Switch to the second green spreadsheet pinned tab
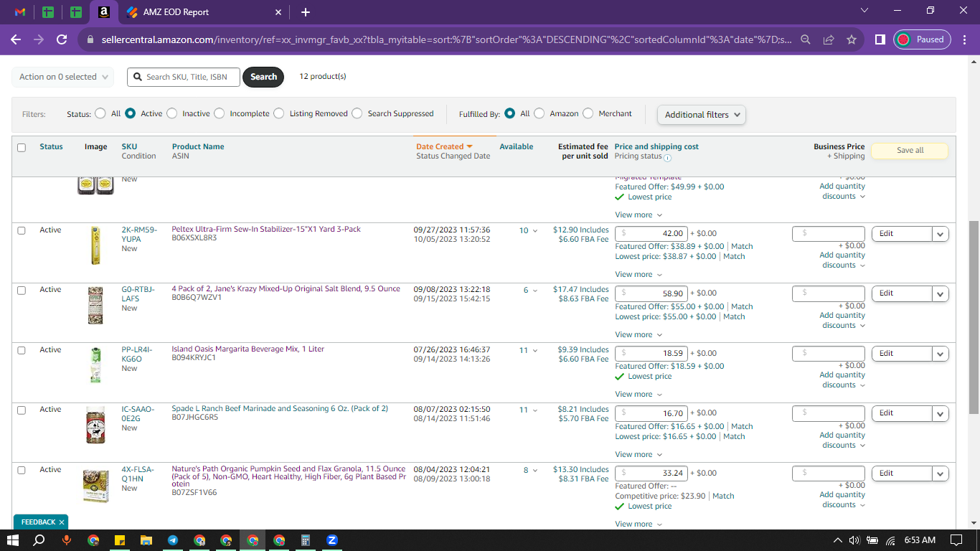The width and height of the screenshot is (980, 551). [76, 12]
